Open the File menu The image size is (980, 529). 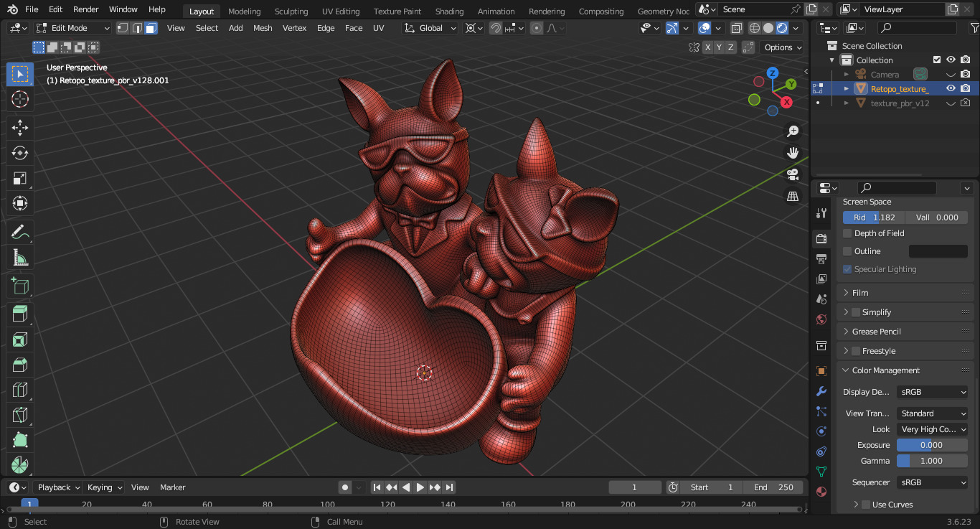tap(32, 9)
